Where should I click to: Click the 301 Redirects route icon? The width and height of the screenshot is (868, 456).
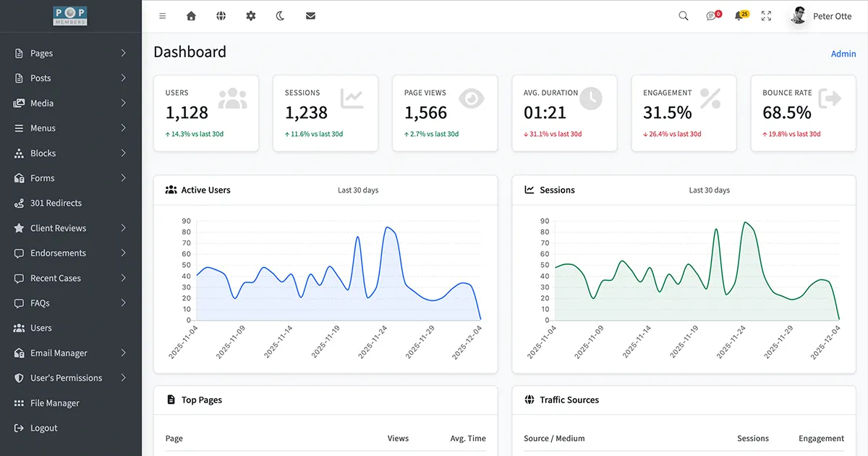coord(19,203)
